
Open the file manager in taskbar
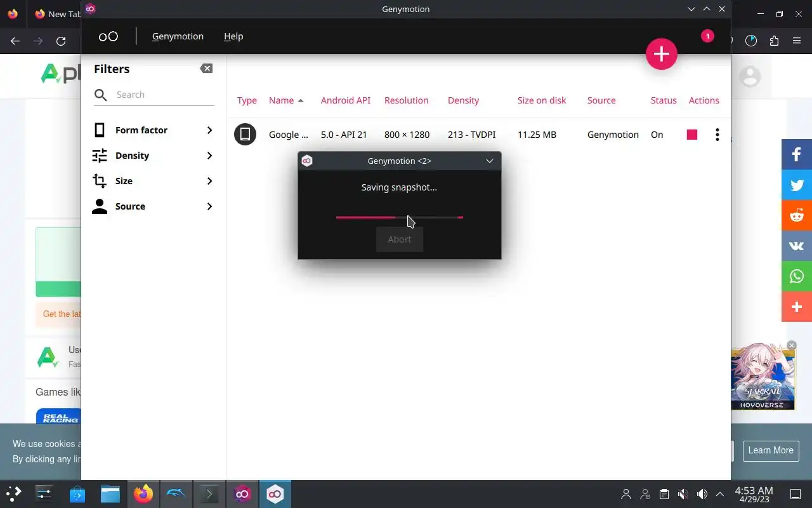pos(110,494)
